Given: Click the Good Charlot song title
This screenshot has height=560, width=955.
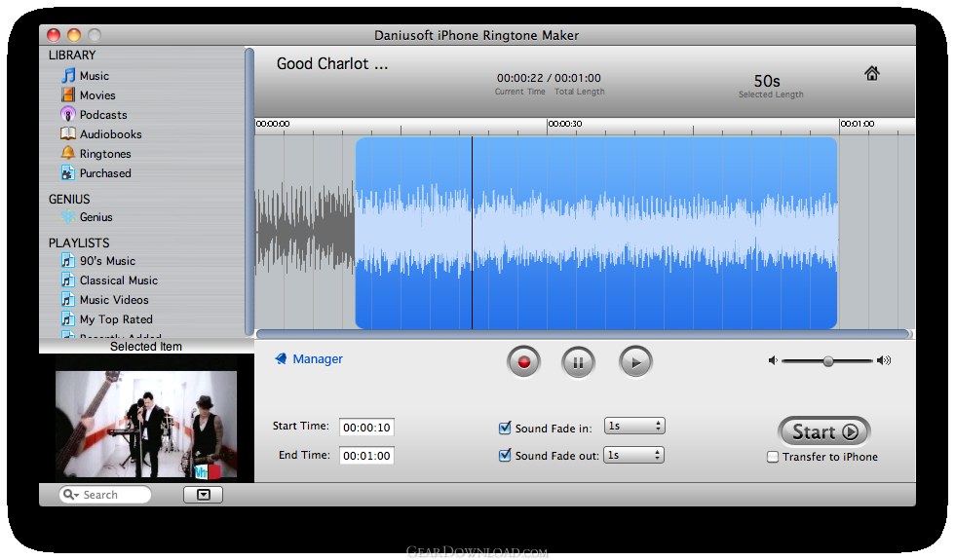Looking at the screenshot, I should (x=332, y=64).
